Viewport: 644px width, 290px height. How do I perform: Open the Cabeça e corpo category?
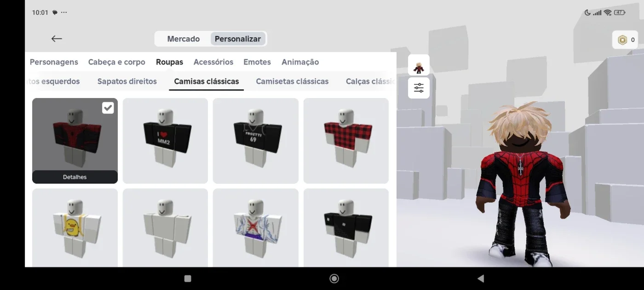tap(117, 62)
